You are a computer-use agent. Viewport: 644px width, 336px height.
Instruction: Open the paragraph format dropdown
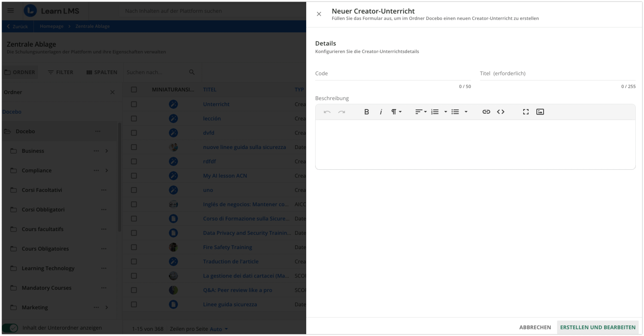click(396, 112)
